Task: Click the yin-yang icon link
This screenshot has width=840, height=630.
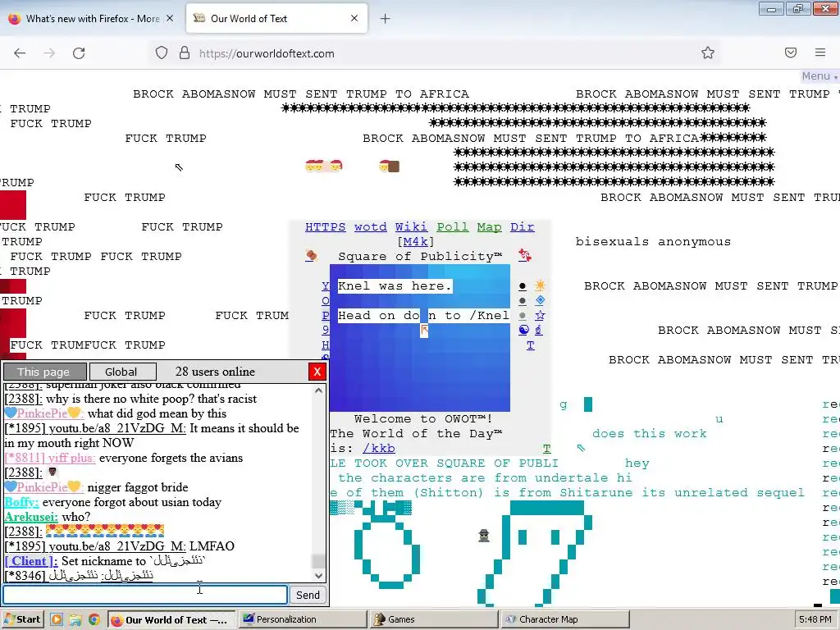Action: (524, 330)
